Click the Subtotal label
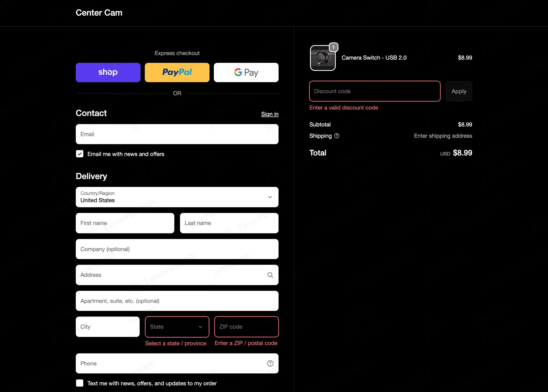Screen dimensions: 548x392 tap(320, 125)
